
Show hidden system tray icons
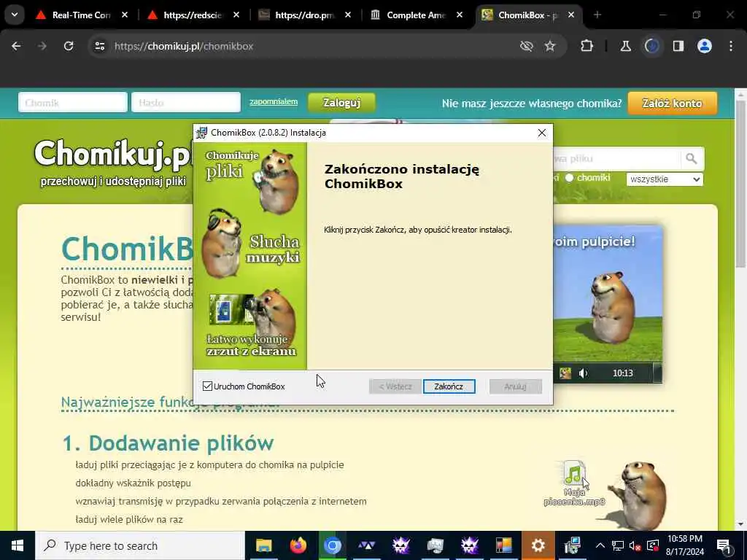(600, 545)
